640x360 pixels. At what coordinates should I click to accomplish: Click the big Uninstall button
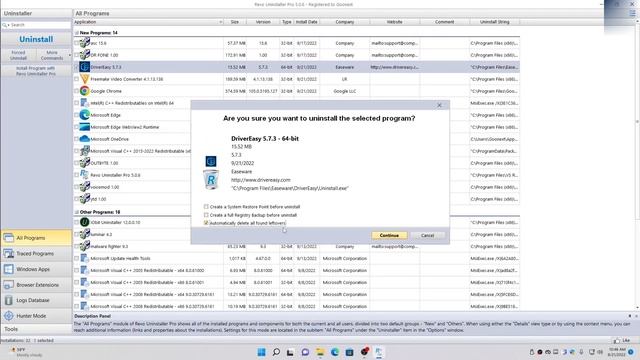(x=36, y=40)
